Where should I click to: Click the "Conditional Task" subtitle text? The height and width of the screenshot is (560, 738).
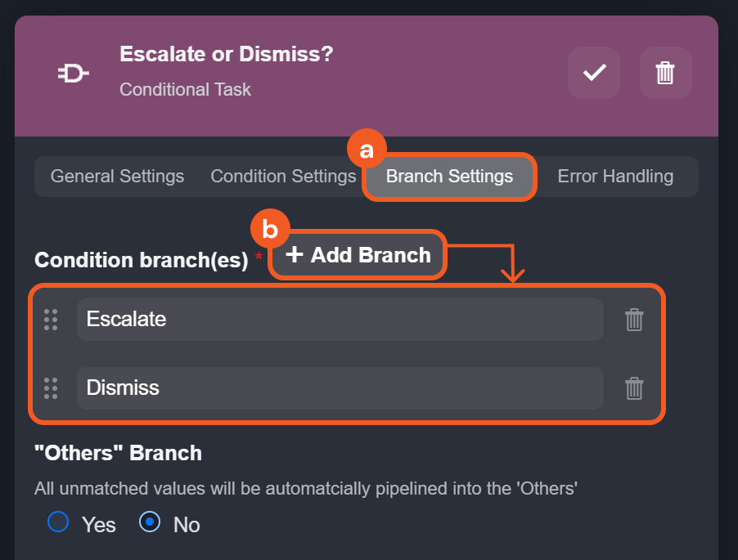pyautogui.click(x=185, y=89)
